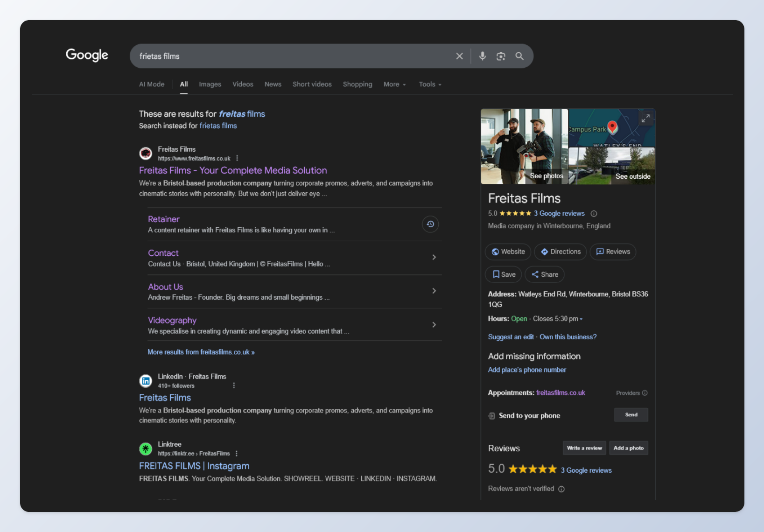Click the LinkedIn favicon icon
Screen dimensions: 764x532
click(146, 381)
